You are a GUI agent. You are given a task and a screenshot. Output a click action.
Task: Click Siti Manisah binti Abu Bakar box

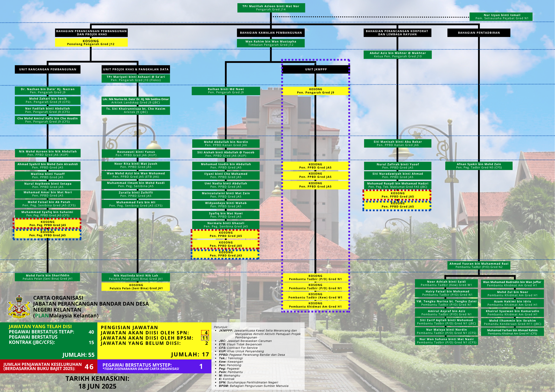pos(398,143)
